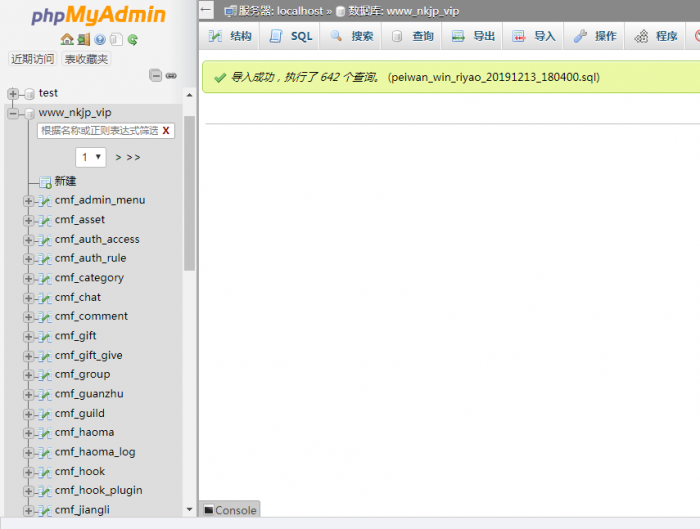Click the link with main panel icon
This screenshot has width=700, height=529.
(x=171, y=75)
